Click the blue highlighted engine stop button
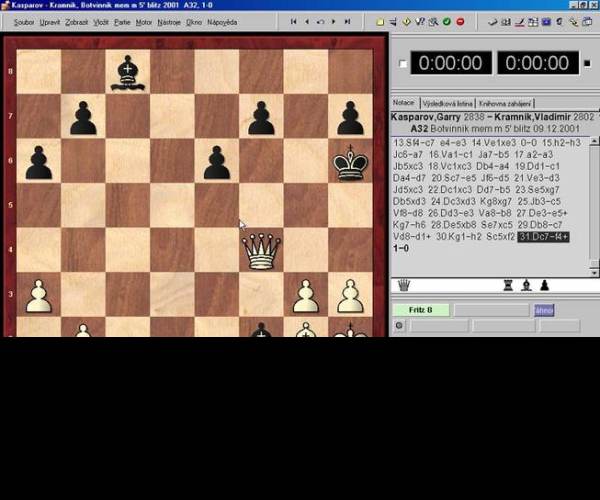 click(x=544, y=310)
